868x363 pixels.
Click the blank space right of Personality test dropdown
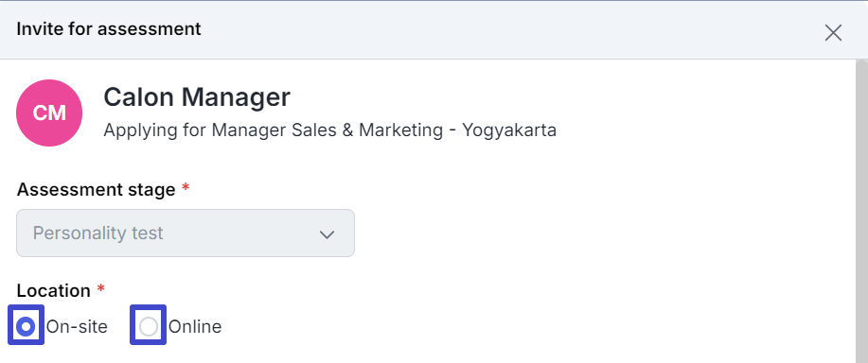[603, 233]
